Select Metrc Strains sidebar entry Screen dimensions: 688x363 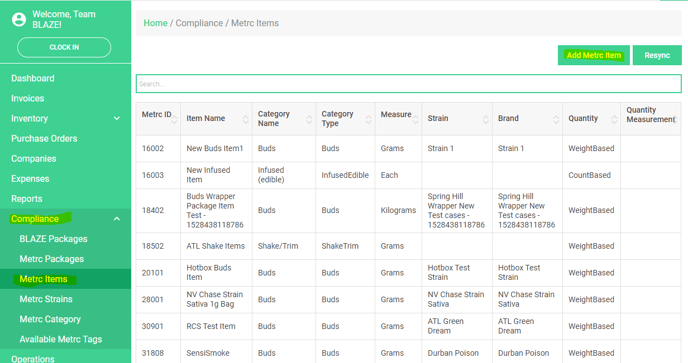(x=46, y=299)
